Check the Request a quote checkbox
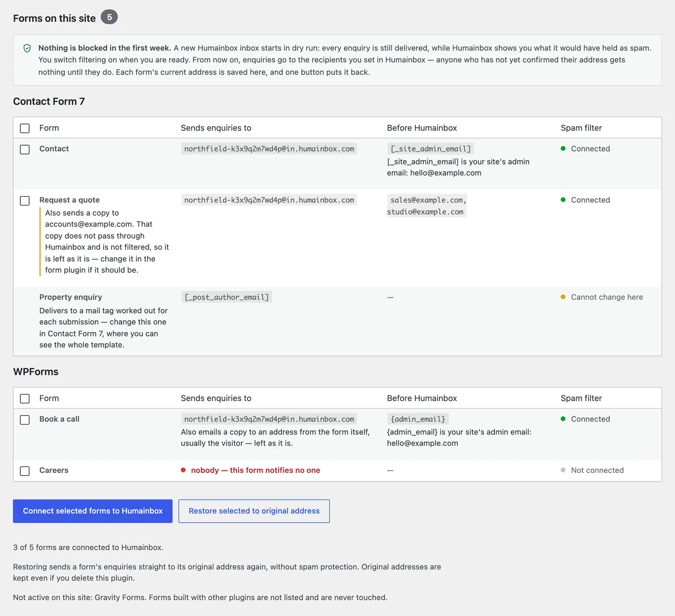The height and width of the screenshot is (616, 675). [x=25, y=200]
